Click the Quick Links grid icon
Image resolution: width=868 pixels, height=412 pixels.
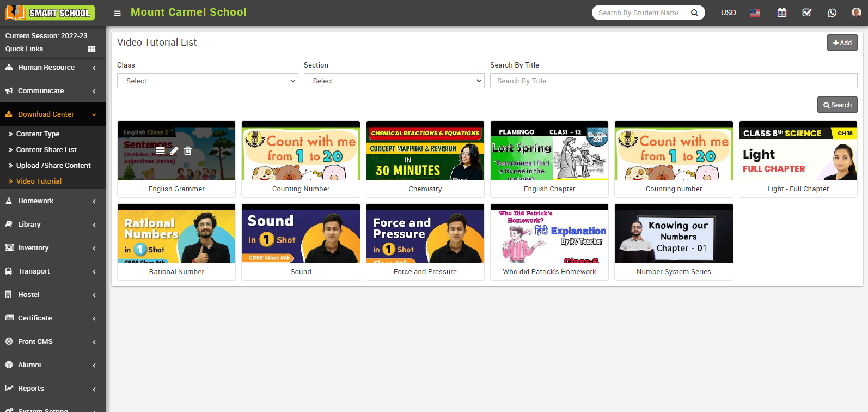[91, 49]
